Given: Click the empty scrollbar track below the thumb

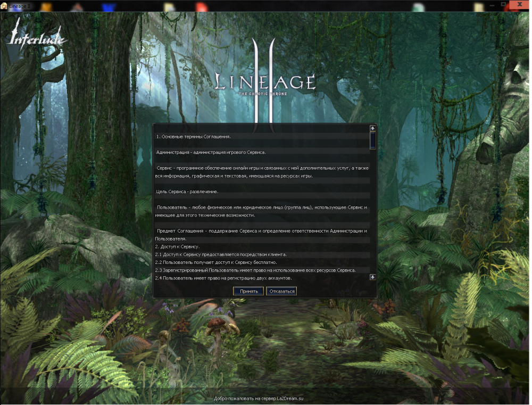Looking at the screenshot, I should tap(372, 213).
